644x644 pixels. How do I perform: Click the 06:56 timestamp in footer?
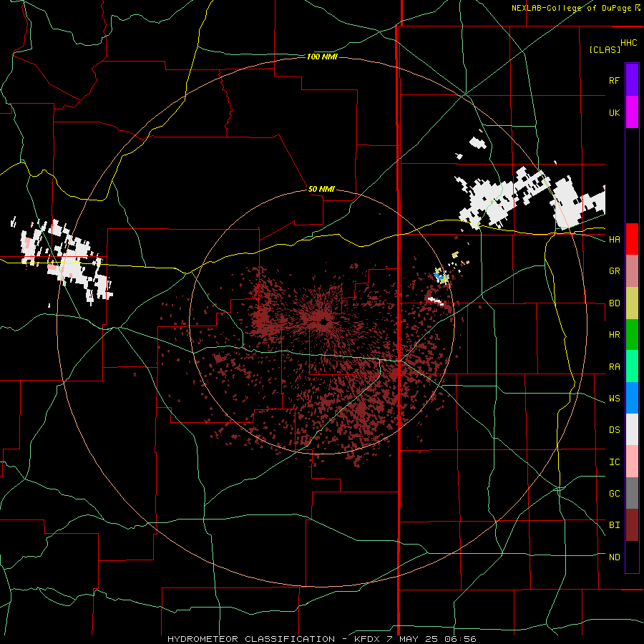tap(459, 639)
